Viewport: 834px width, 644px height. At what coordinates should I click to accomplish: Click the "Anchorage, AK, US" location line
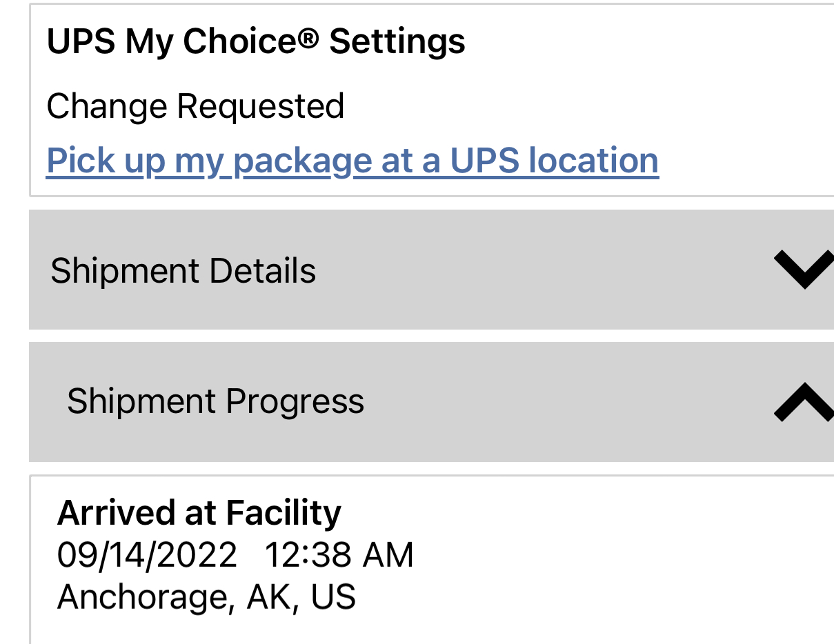tap(206, 597)
